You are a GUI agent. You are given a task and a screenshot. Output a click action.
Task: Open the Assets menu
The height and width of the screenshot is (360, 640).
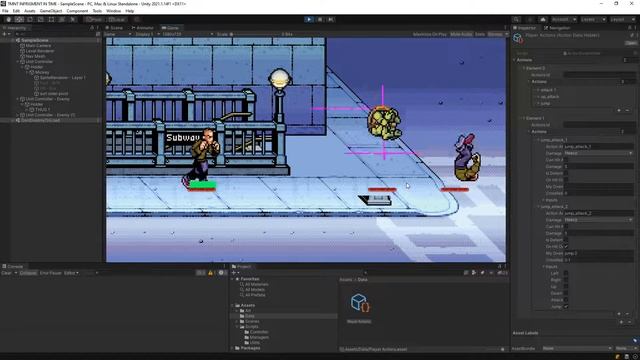click(30, 11)
